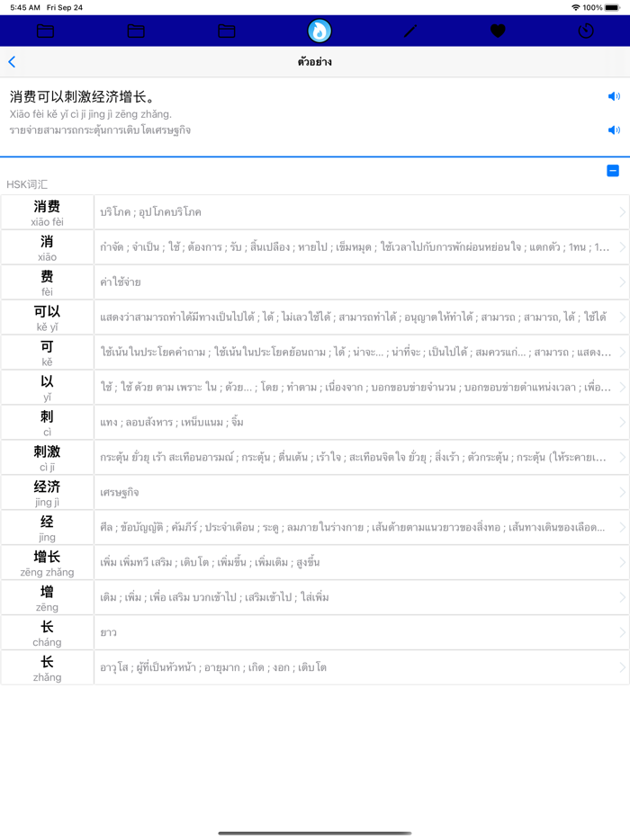
Task: Check the battery indicator in status bar
Action: [x=612, y=7]
